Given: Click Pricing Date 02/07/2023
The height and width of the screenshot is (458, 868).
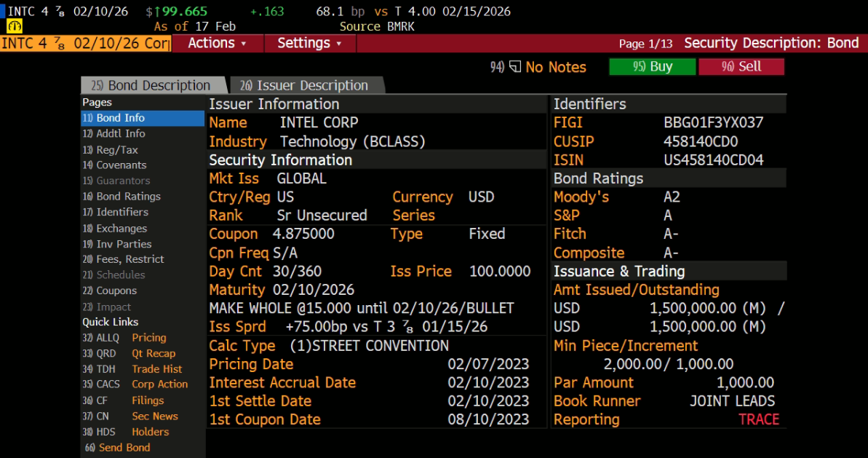Looking at the screenshot, I should pos(488,364).
